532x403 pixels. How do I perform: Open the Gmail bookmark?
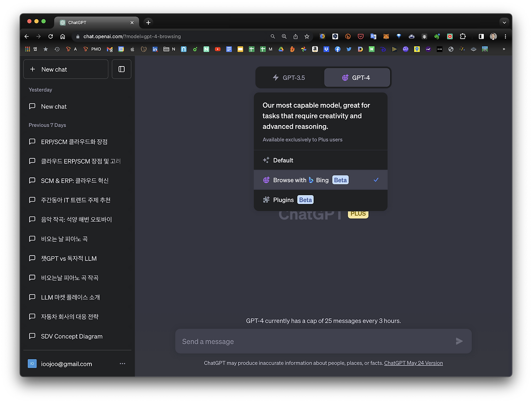coord(110,49)
